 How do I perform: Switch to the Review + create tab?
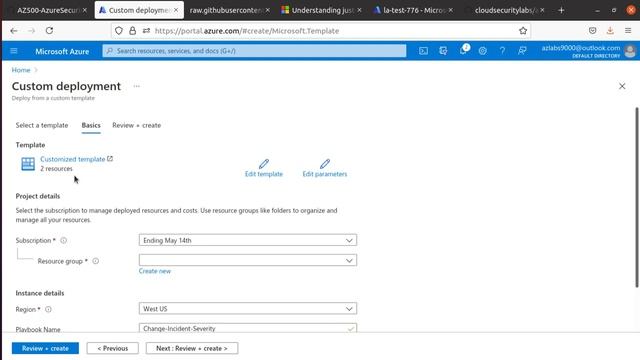pos(136,125)
